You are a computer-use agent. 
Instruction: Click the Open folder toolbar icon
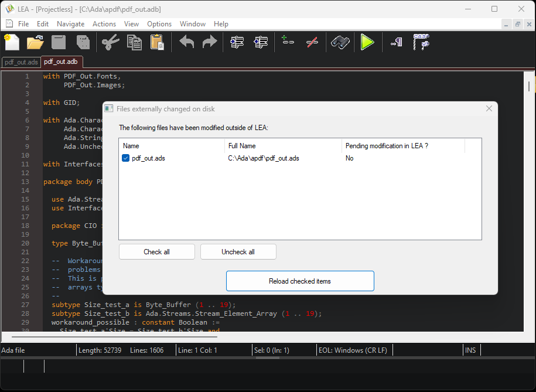tap(35, 42)
